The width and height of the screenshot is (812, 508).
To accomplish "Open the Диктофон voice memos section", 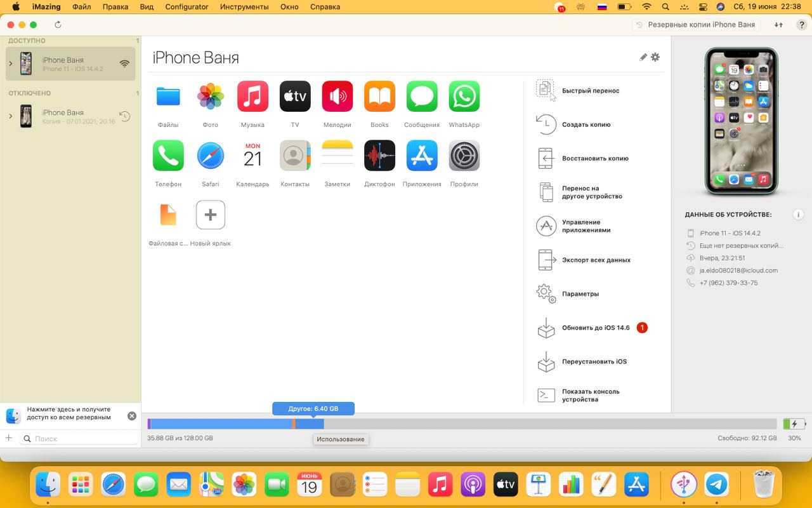I will pyautogui.click(x=379, y=156).
